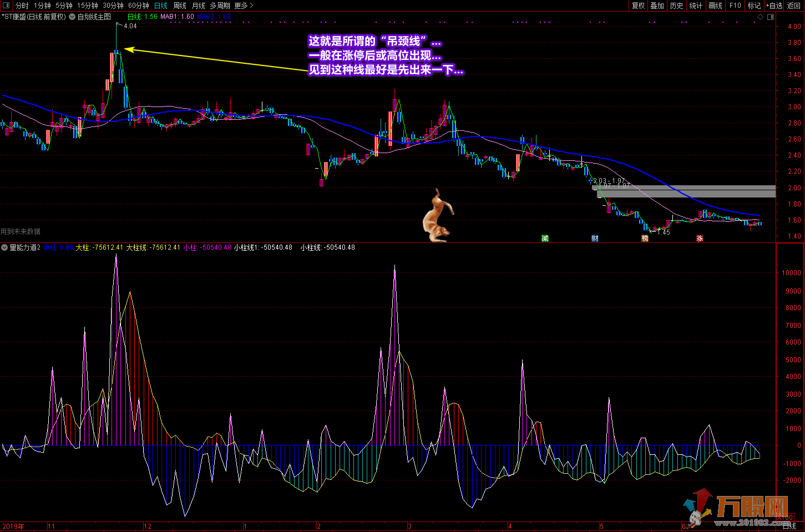Open the red 涨 limit-up marker
This screenshot has height=532, width=805.
(700, 239)
